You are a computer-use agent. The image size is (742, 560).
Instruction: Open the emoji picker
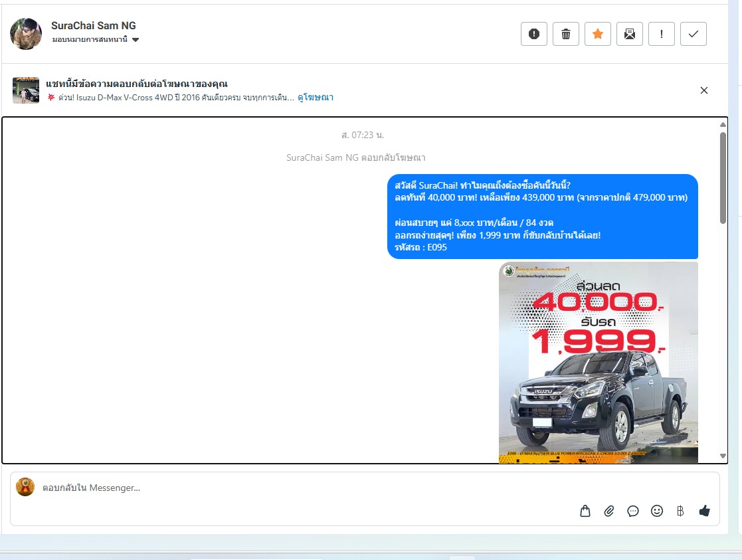pos(657,511)
